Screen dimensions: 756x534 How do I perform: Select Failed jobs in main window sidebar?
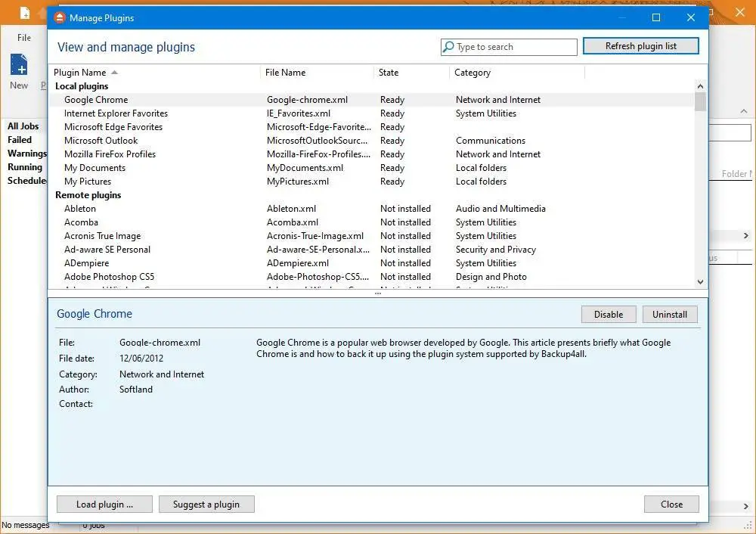(20, 139)
